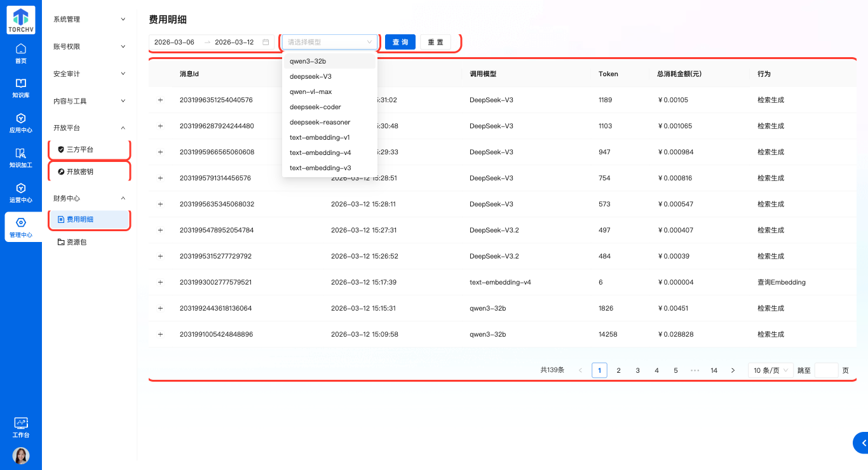
Task: Open the 首页 home icon in sidebar
Action: point(21,53)
